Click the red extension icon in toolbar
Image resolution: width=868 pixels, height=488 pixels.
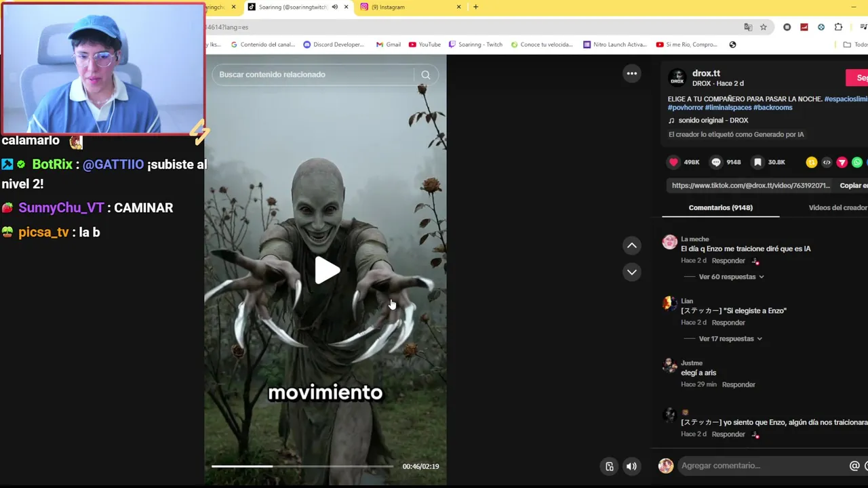804,27
